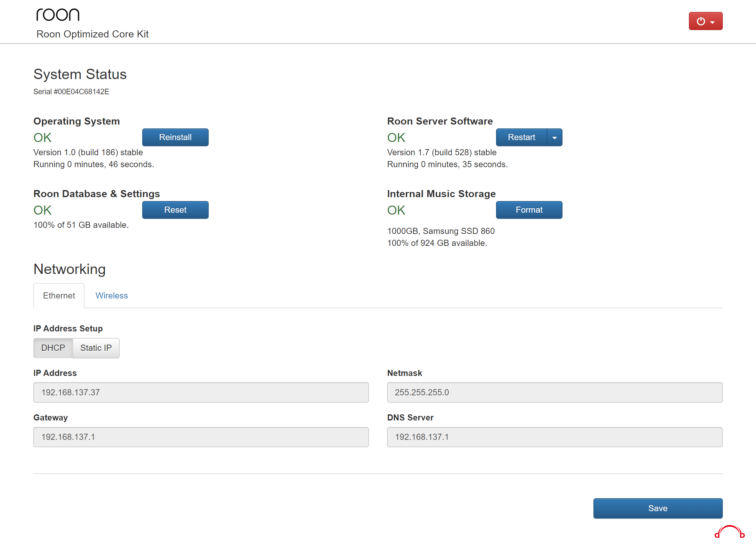Image resolution: width=756 pixels, height=546 pixels.
Task: Click 'Version 1.7 (build 528) stable' text
Action: [442, 152]
